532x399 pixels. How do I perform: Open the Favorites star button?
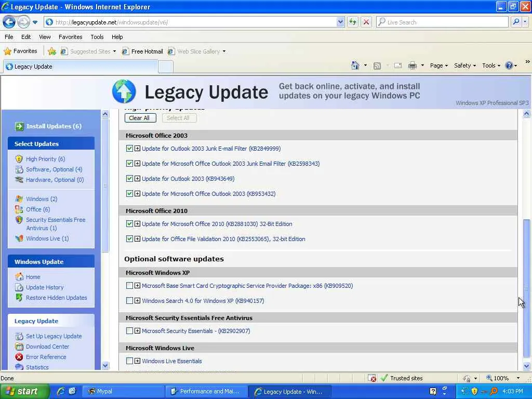point(20,51)
